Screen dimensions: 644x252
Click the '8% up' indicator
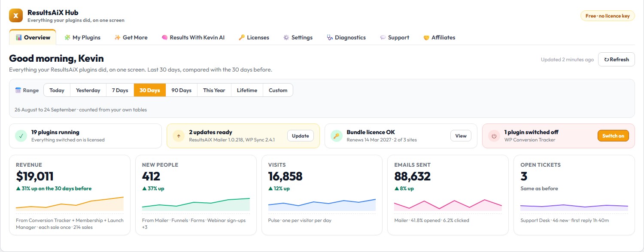click(404, 189)
